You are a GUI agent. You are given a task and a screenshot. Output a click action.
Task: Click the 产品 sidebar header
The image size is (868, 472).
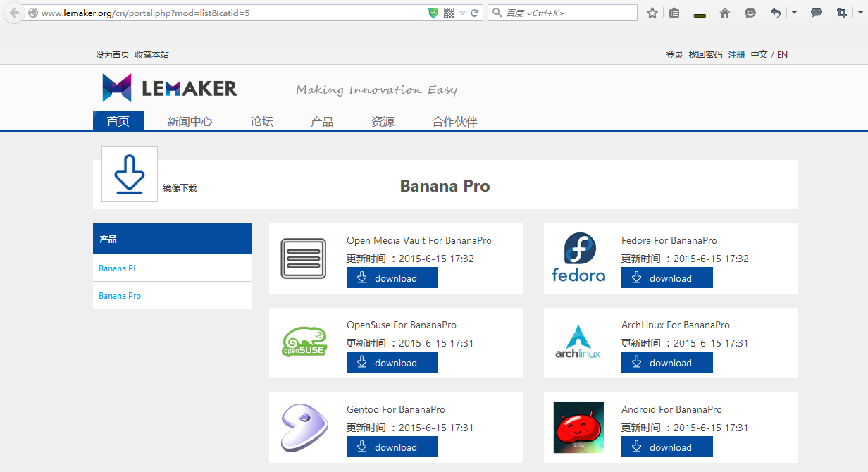(x=173, y=239)
